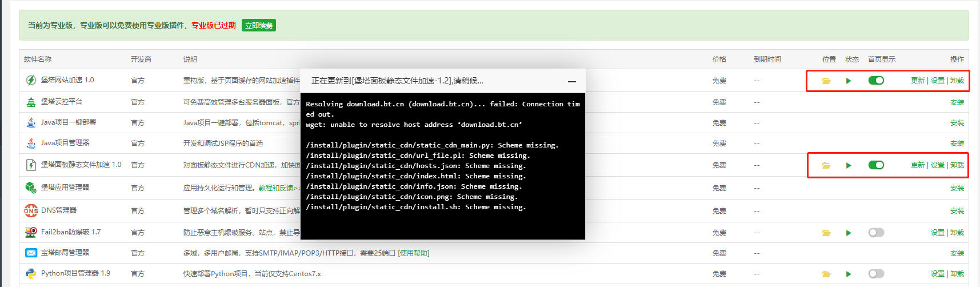The height and width of the screenshot is (287, 980).
Task: Click the Java项目一键部署 Java icon
Action: click(x=31, y=122)
